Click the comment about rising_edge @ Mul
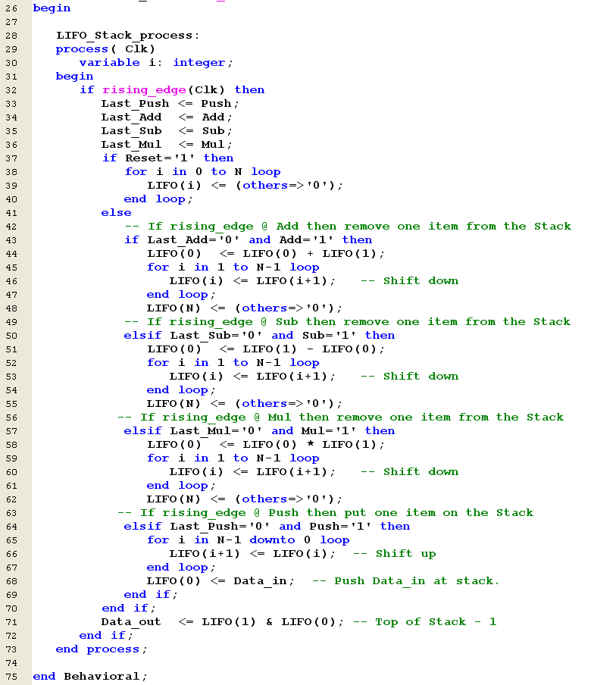Screen dimensions: 616x685 341,418
